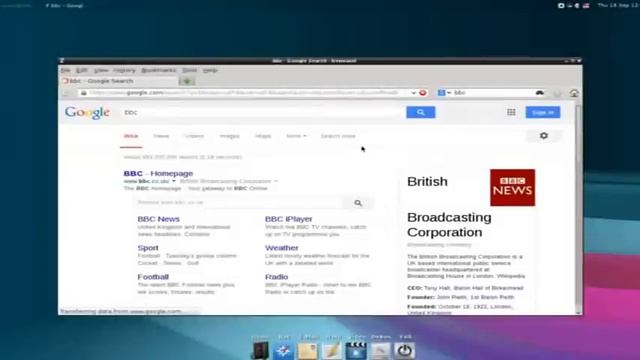The width and height of the screenshot is (640, 360).
Task: Launch the blue web browser dock icon
Action: point(283,351)
